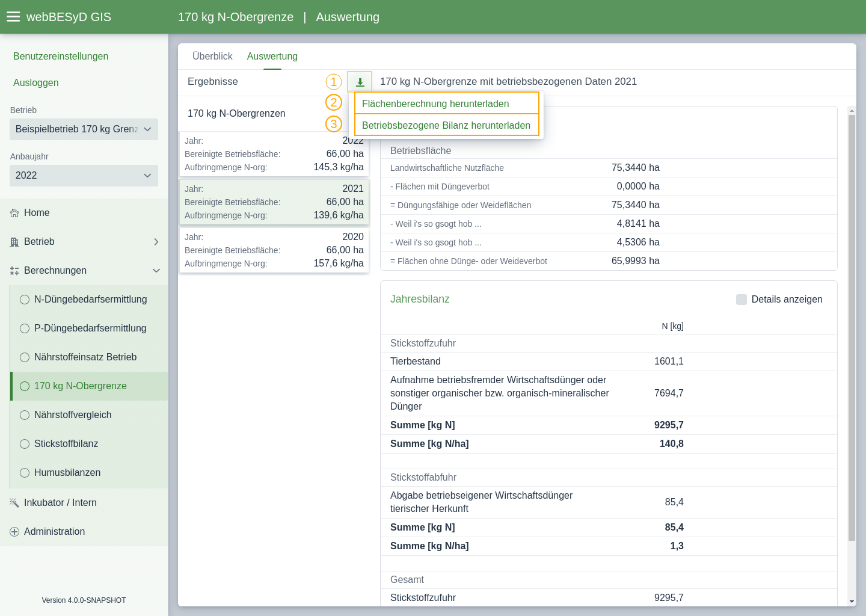Click the Administration plus-circle icon
Viewport: 866px width, 616px height.
[14, 532]
